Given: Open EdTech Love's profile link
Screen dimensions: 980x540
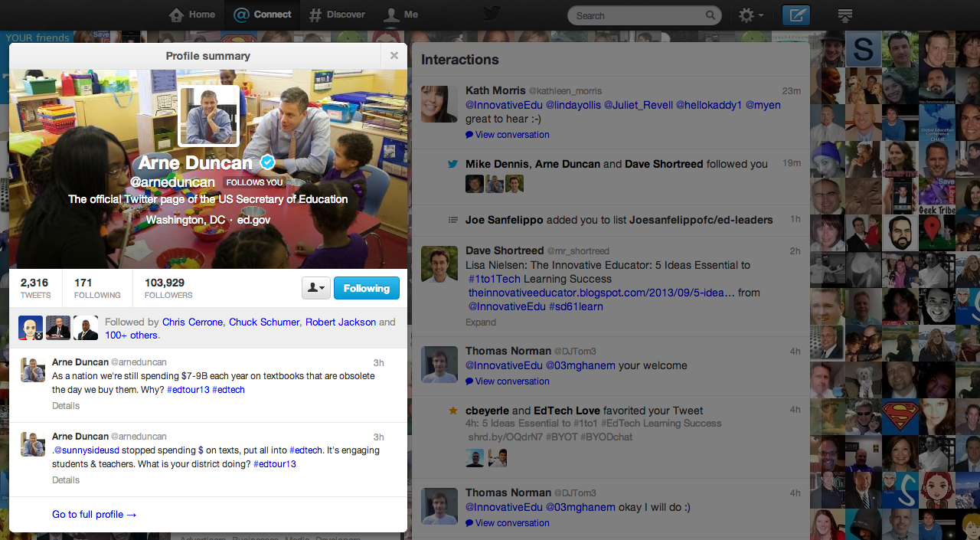Looking at the screenshot, I should pyautogui.click(x=565, y=410).
